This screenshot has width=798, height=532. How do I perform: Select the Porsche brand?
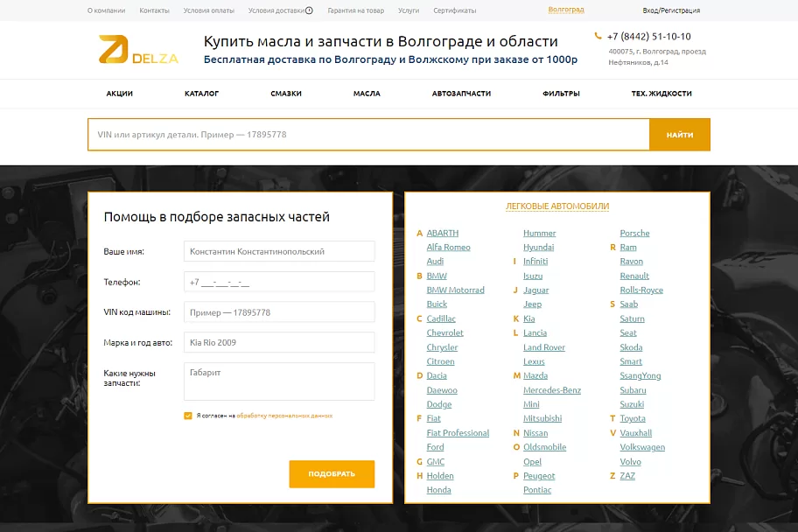(634, 233)
